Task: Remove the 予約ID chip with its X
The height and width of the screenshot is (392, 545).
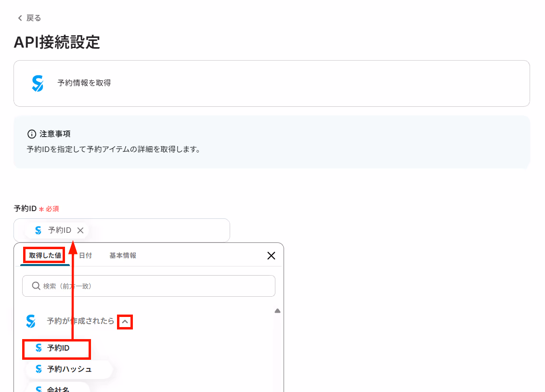Action: pos(80,230)
